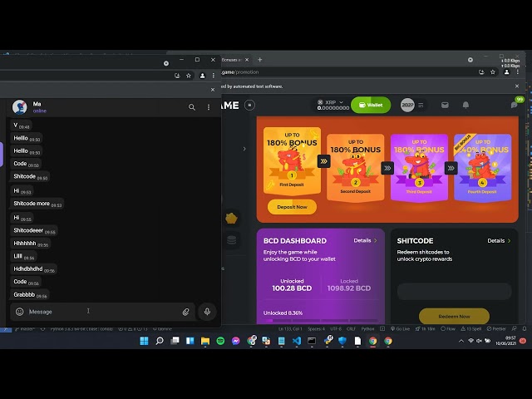
Task: Open Messenger from taskbar
Action: 236,341
